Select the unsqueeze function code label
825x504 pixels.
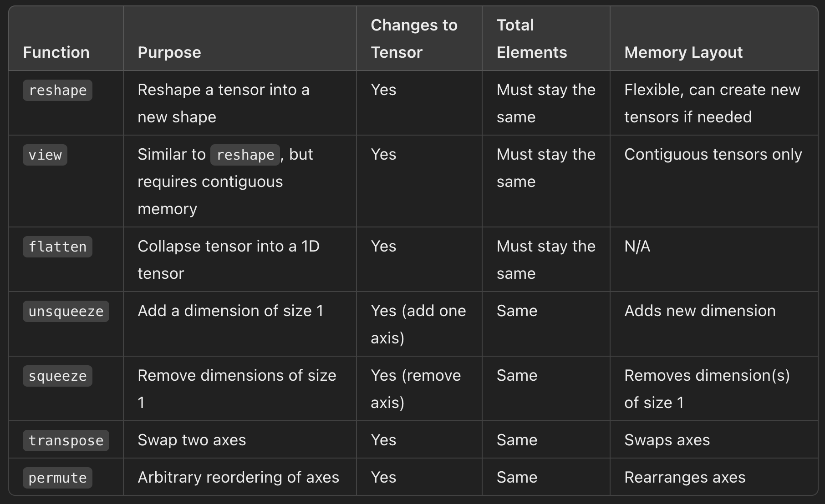pyautogui.click(x=66, y=311)
